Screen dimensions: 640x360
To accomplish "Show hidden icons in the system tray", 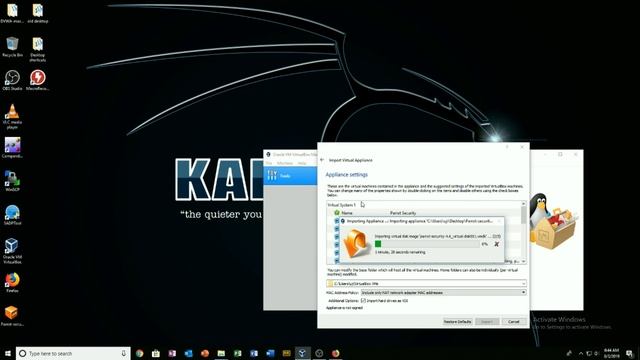I will click(x=580, y=353).
